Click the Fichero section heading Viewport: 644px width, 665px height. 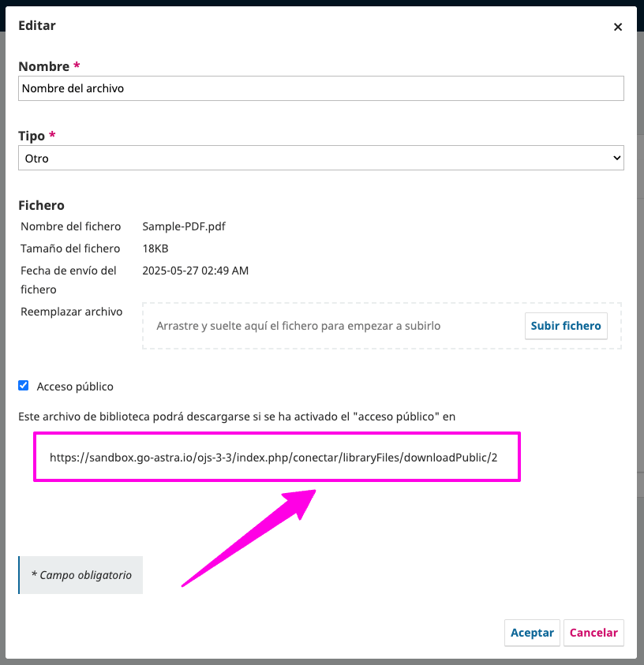point(41,205)
